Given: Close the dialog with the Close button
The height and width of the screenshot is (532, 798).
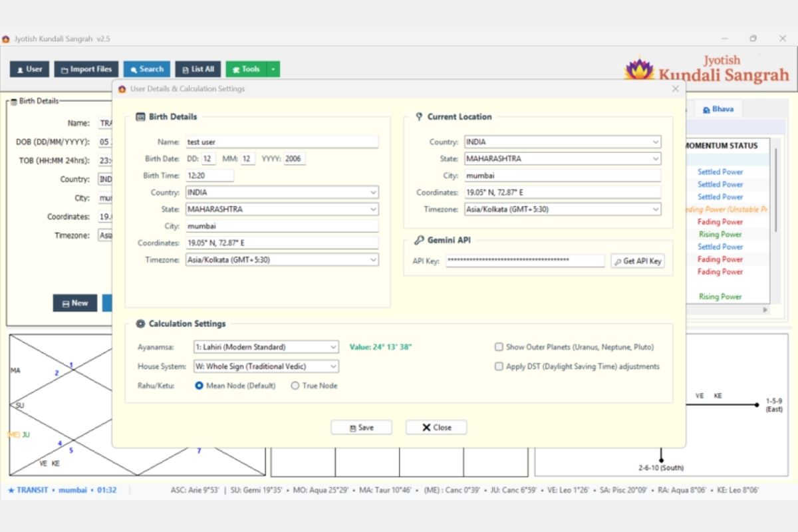Looking at the screenshot, I should tap(436, 428).
